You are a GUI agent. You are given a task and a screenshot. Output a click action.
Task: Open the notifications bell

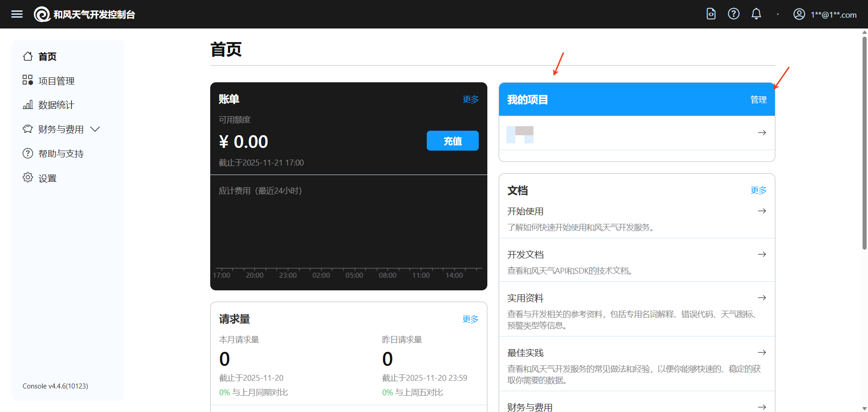[x=756, y=14]
